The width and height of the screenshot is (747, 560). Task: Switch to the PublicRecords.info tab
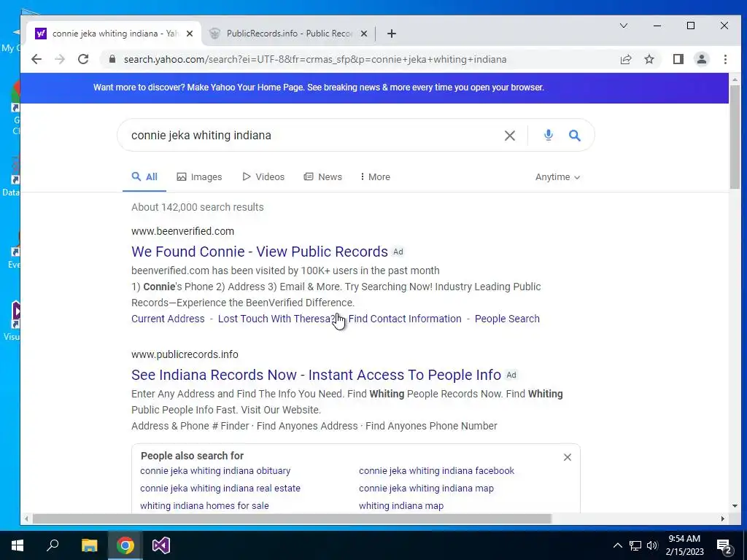tap(289, 34)
